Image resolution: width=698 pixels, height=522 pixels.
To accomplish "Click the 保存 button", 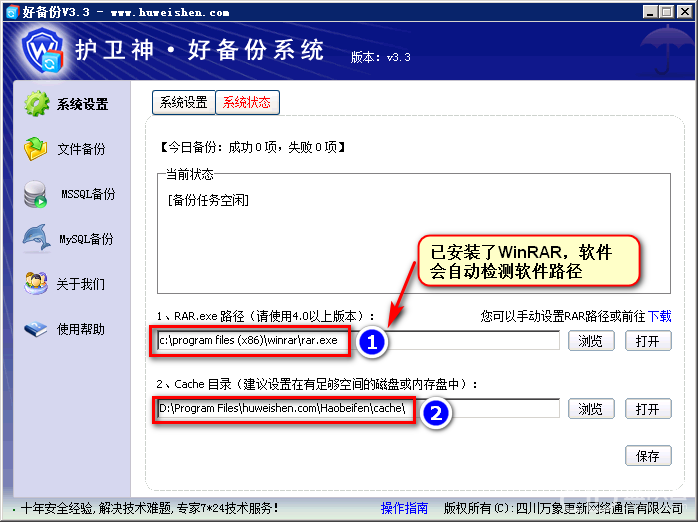I will [648, 456].
